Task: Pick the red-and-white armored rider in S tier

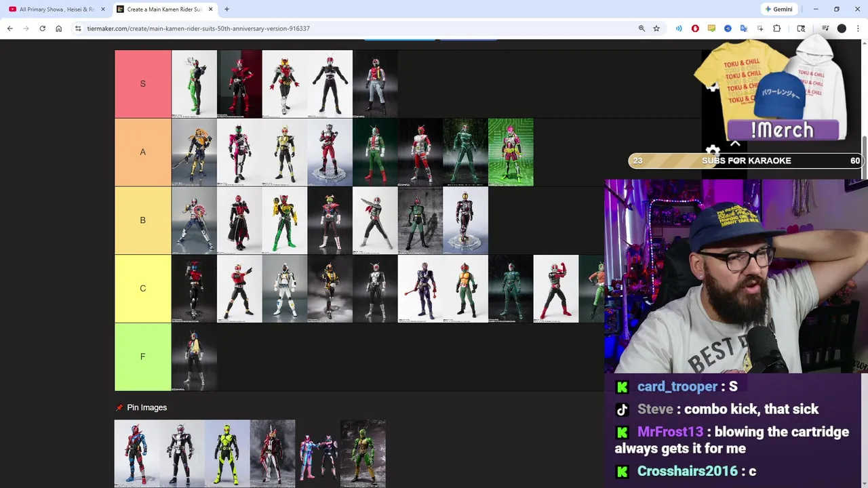Action: coord(285,84)
